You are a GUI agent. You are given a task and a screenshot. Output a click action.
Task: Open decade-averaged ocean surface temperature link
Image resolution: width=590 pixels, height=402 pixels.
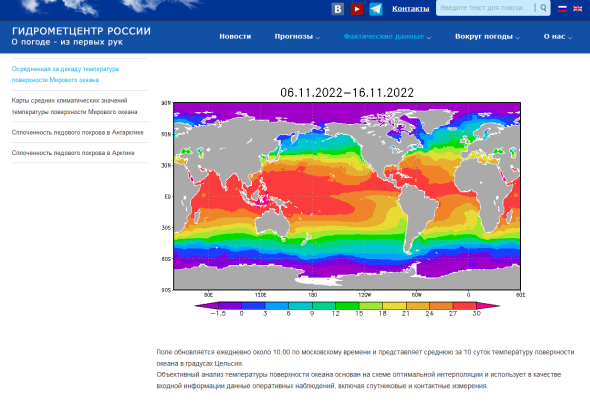coord(65,74)
